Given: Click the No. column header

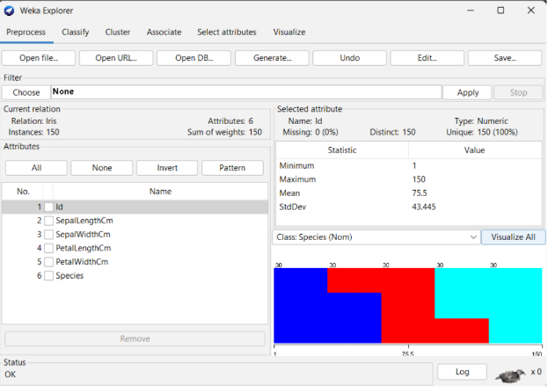Looking at the screenshot, I should tap(23, 192).
